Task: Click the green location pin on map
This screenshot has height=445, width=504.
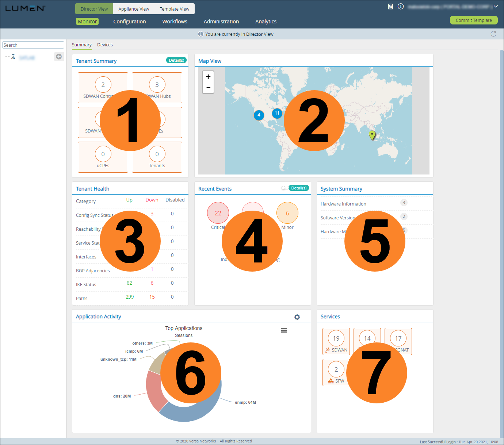Action: click(372, 135)
